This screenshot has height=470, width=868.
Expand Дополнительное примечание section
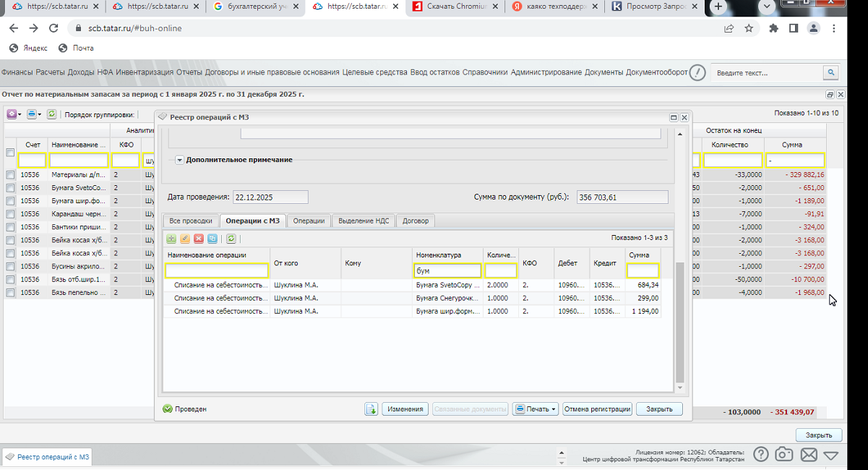(x=180, y=160)
